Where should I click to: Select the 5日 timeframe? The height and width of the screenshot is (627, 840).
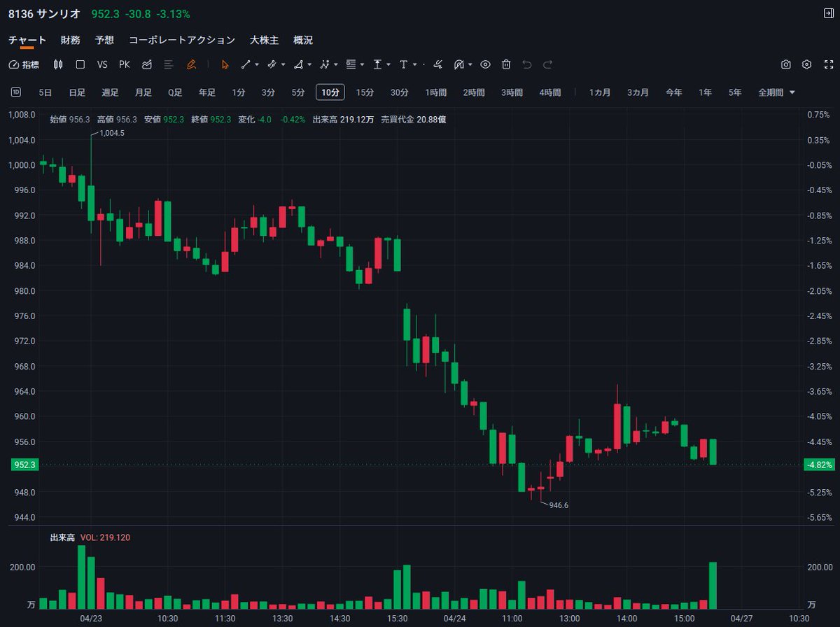pyautogui.click(x=45, y=92)
